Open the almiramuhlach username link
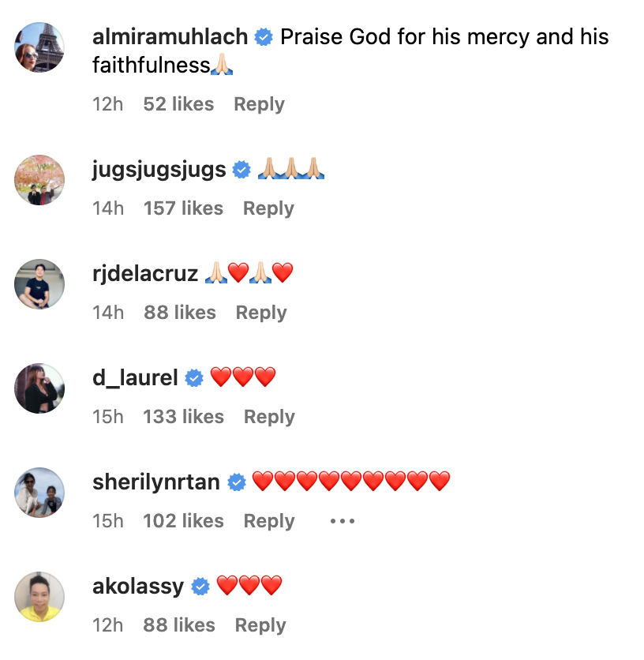 click(170, 37)
